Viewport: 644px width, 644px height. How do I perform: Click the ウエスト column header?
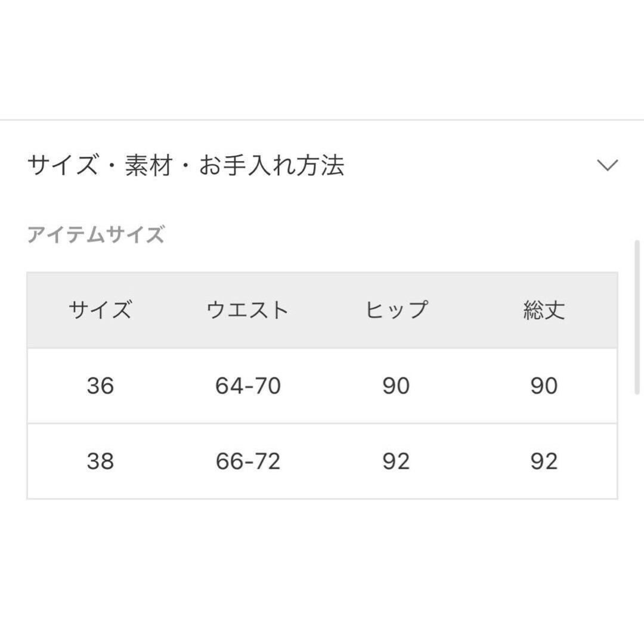(247, 309)
